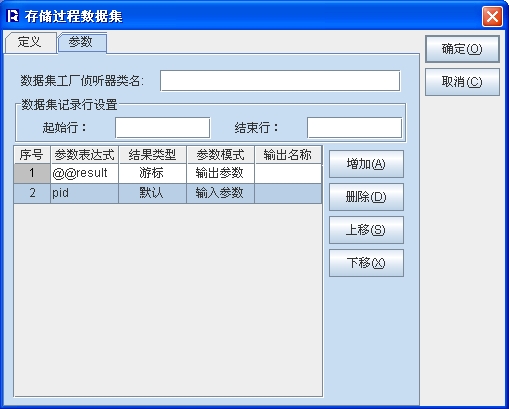Click the 输出名称 cell for @@result row
This screenshot has height=409, width=509.
pos(288,173)
